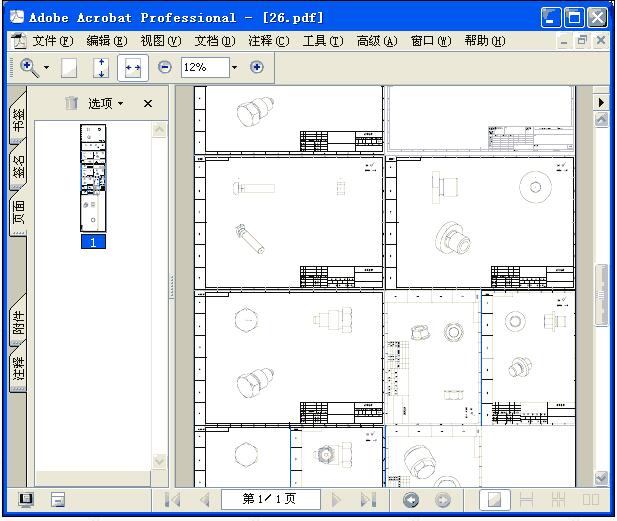Toggle single page layout view
This screenshot has width=617, height=521.
[x=493, y=499]
